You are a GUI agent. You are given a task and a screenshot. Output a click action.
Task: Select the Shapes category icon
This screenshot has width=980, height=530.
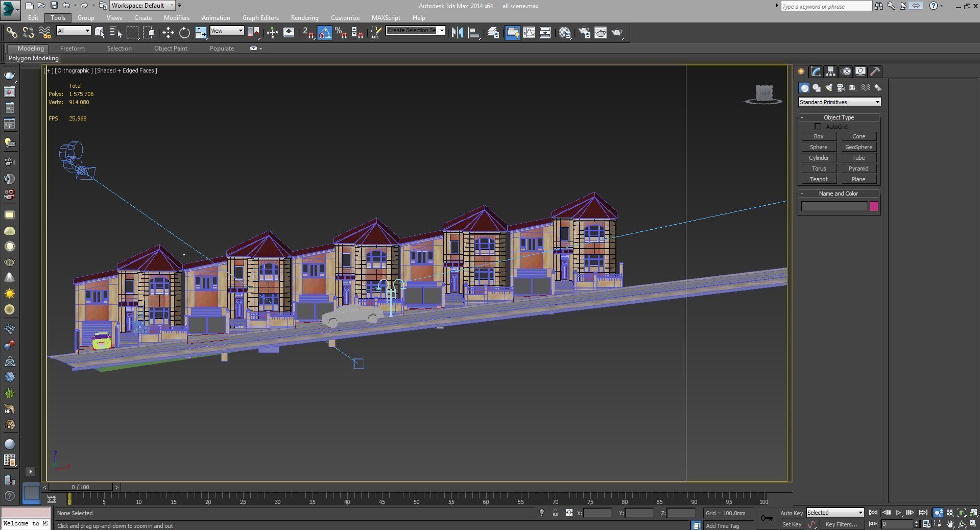[817, 88]
